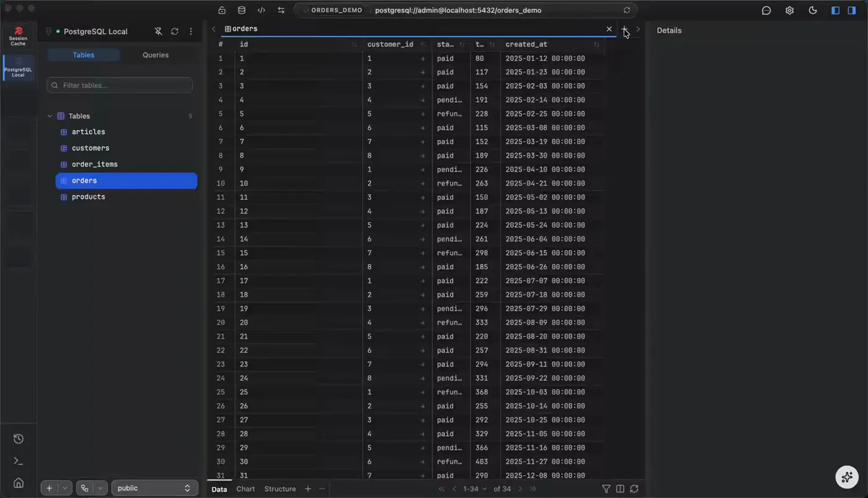Toggle the right Details panel

852,11
